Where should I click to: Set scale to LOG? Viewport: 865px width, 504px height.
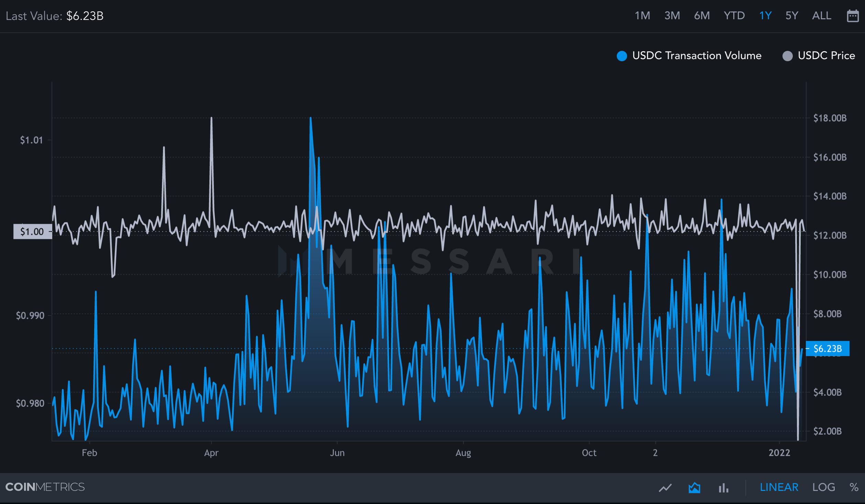pyautogui.click(x=823, y=487)
